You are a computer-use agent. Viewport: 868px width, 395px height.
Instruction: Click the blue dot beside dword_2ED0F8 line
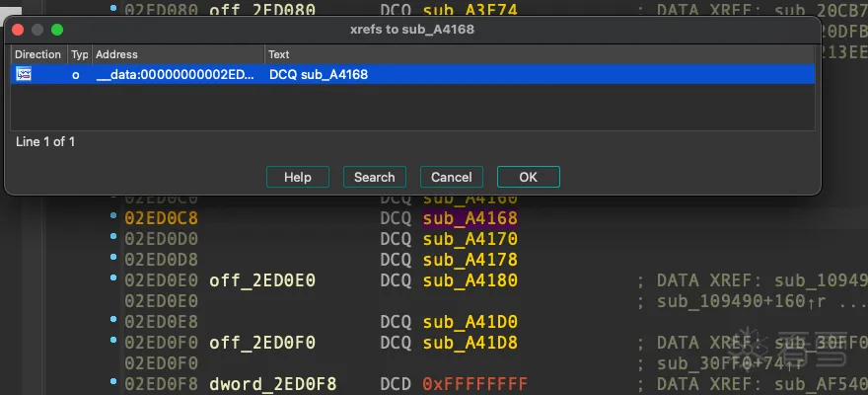click(114, 383)
